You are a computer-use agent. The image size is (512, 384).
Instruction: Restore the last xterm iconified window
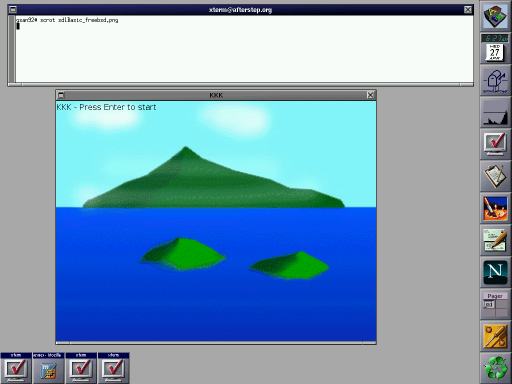(x=113, y=368)
